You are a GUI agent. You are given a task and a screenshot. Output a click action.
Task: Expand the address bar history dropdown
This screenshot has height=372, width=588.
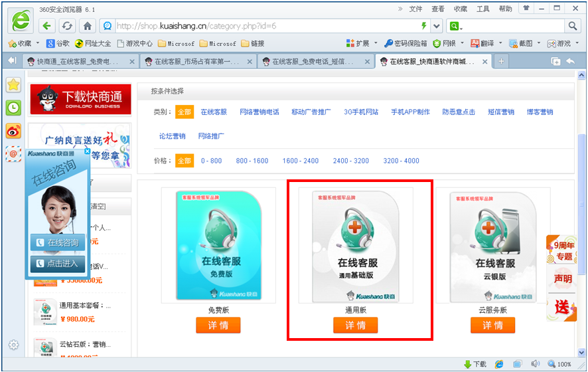pyautogui.click(x=437, y=26)
